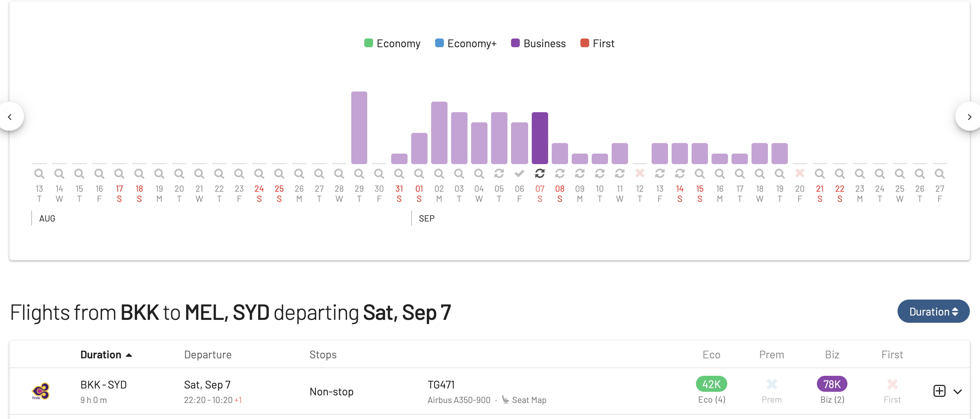Sort by the Departure column header

(x=208, y=355)
